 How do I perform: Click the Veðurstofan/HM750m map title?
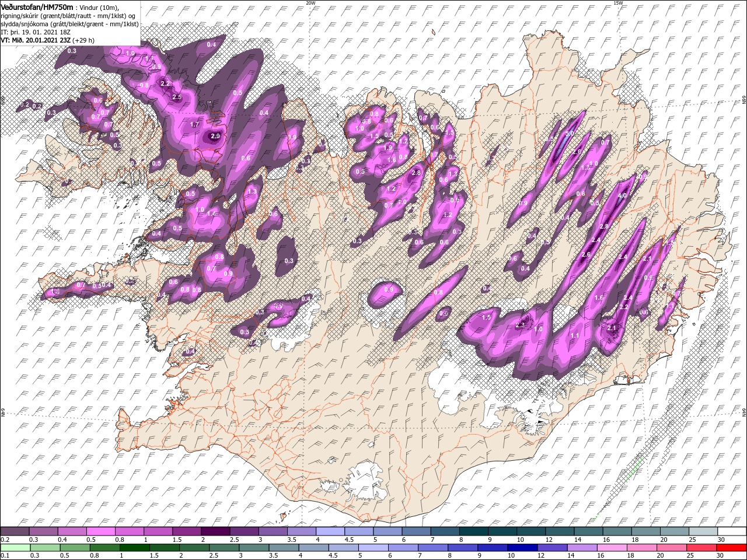(37, 6)
